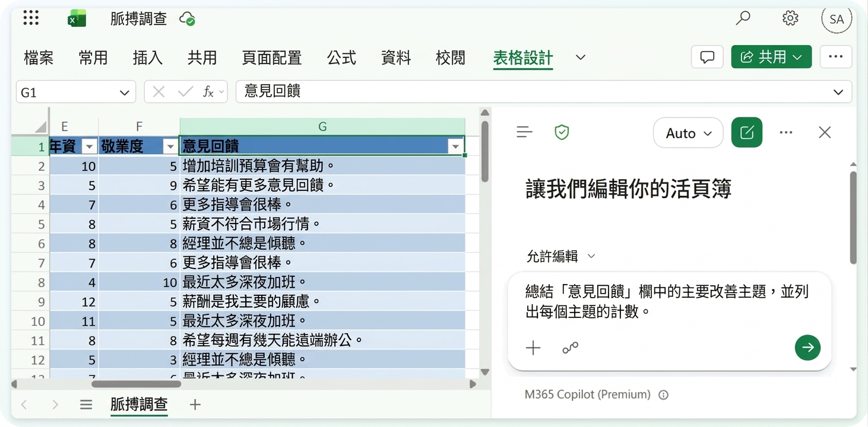Screen dimensions: 868x427
Task: Open the Auto mode dropdown
Action: coord(688,133)
